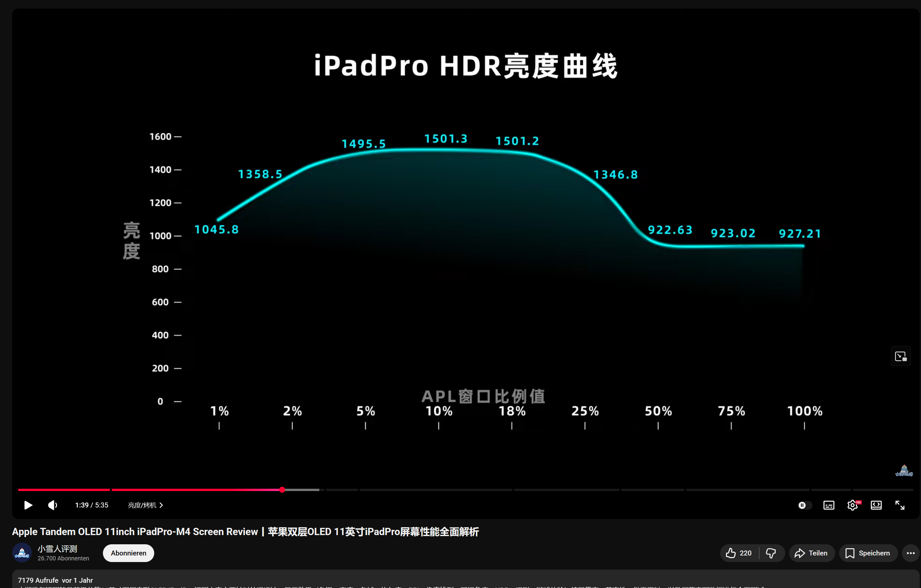Expand the 亮度/烤机 chapter list

(x=145, y=505)
